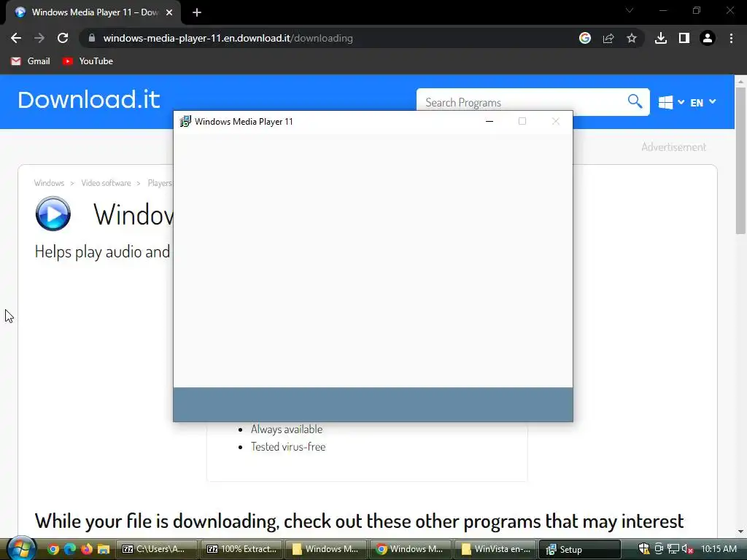Open the Gmail bookmark
The image size is (747, 560).
[x=31, y=61]
